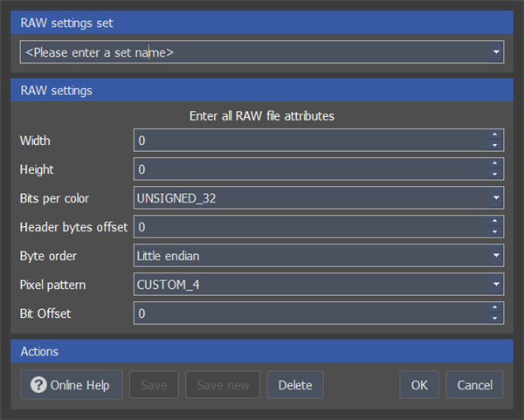The height and width of the screenshot is (420, 524).
Task: Increase Width using the up arrow
Action: tap(494, 134)
